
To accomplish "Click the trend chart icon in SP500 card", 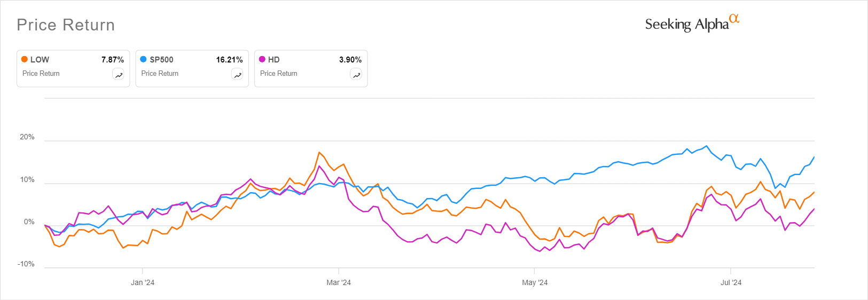I will 237,75.
